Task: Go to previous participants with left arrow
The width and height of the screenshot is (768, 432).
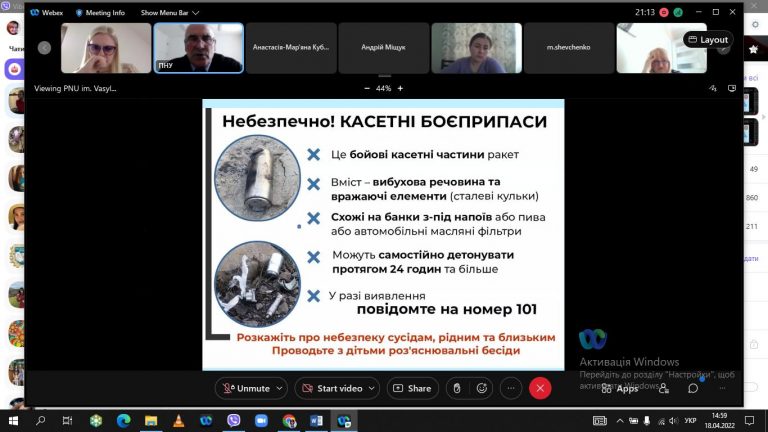Action: click(44, 48)
